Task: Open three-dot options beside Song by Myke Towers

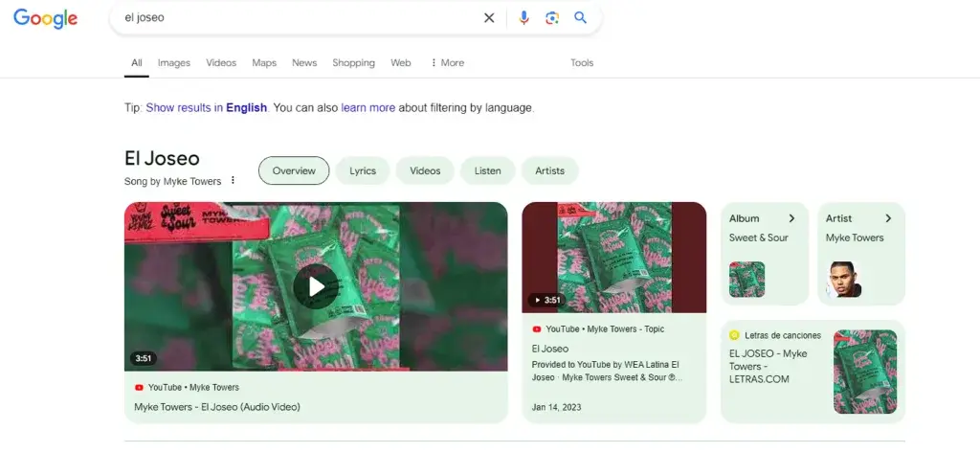Action: coord(234,180)
